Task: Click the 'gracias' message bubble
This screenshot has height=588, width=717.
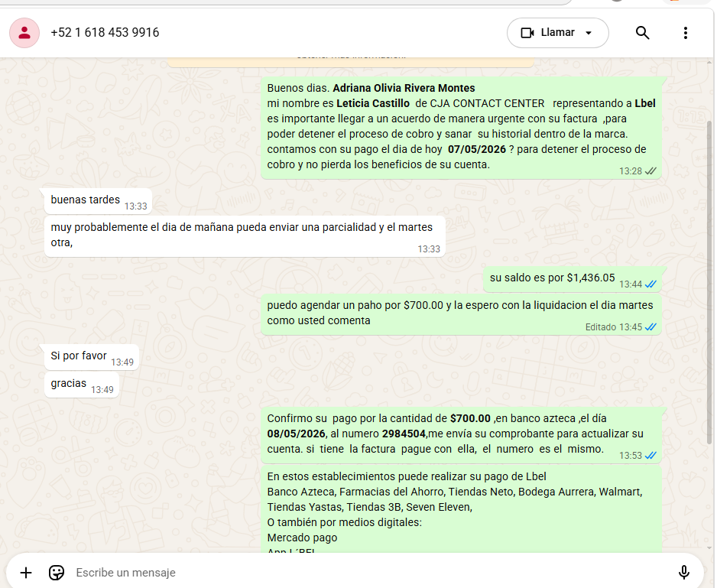Action: tap(81, 385)
